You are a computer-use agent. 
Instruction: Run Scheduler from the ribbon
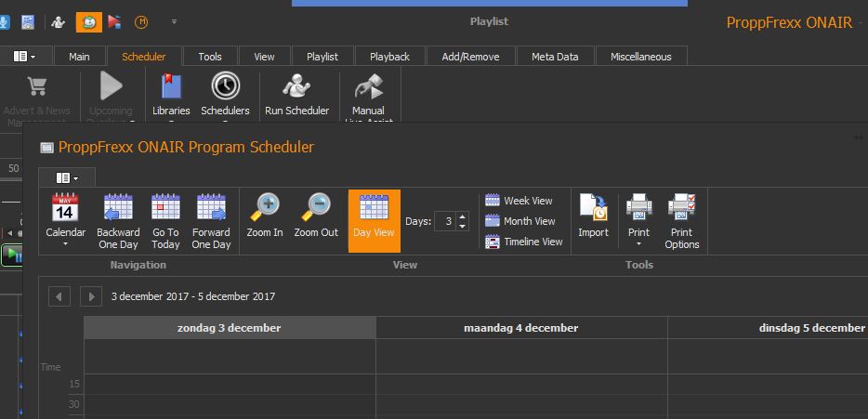click(296, 95)
